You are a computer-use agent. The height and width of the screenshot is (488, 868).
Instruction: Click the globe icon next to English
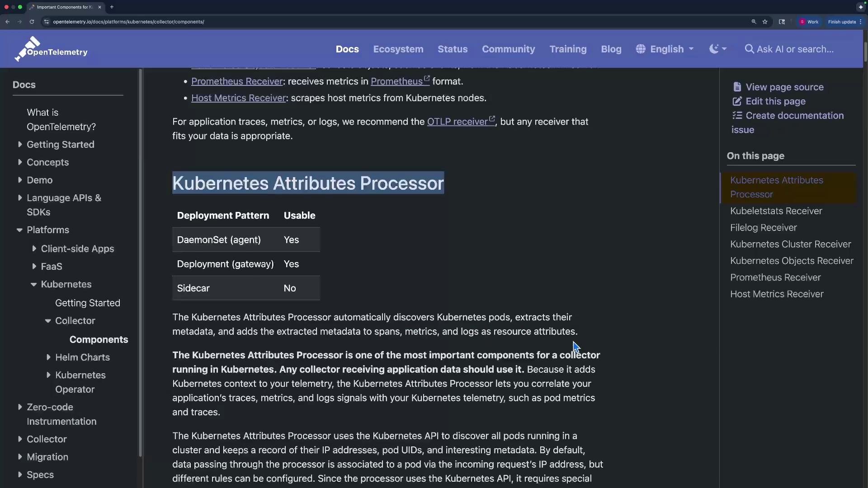(641, 49)
